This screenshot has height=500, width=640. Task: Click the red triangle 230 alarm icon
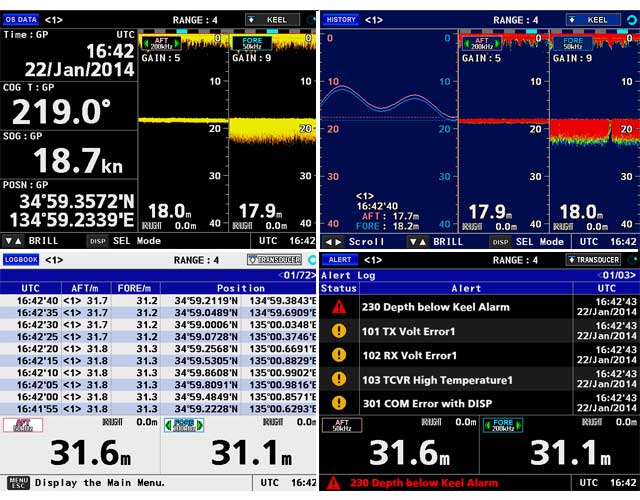(339, 308)
